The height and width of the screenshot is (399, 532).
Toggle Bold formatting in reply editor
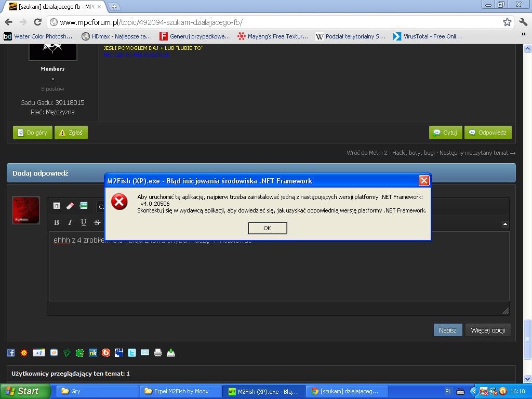pyautogui.click(x=57, y=222)
